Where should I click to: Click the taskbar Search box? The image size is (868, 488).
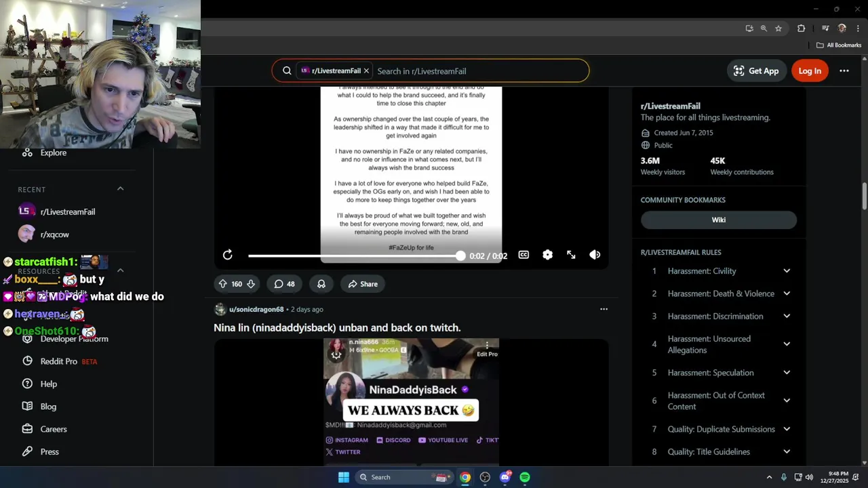(404, 477)
